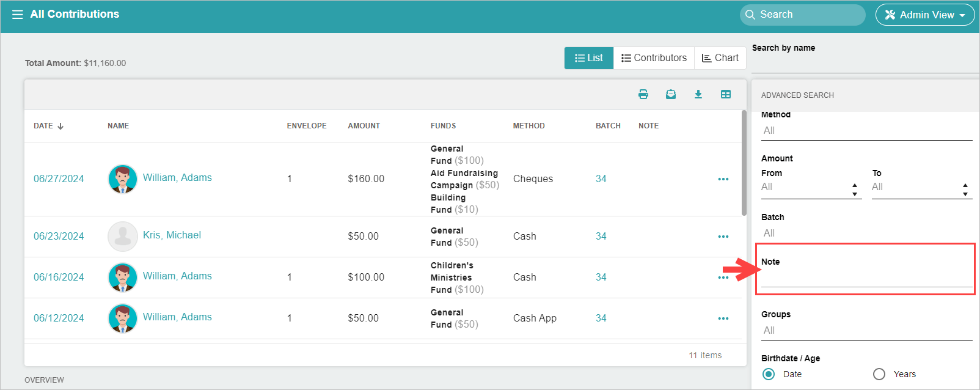980x390 pixels.
Task: Click William Adams avatar on 06/27/2024 row
Action: coord(123,179)
